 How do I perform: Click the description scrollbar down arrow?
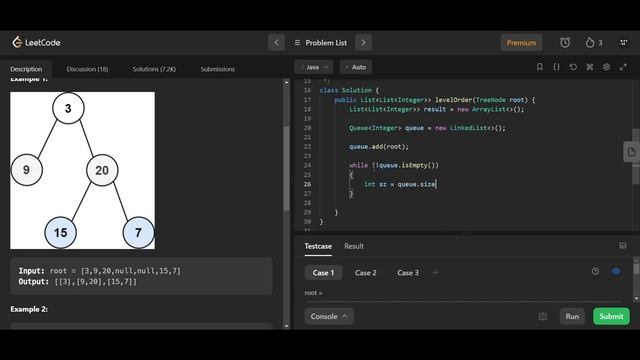pos(286,326)
